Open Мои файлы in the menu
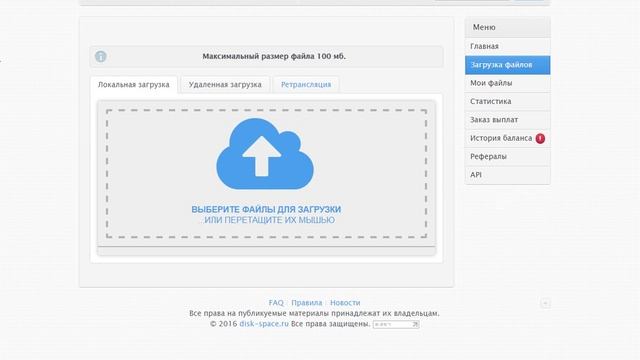 point(507,83)
